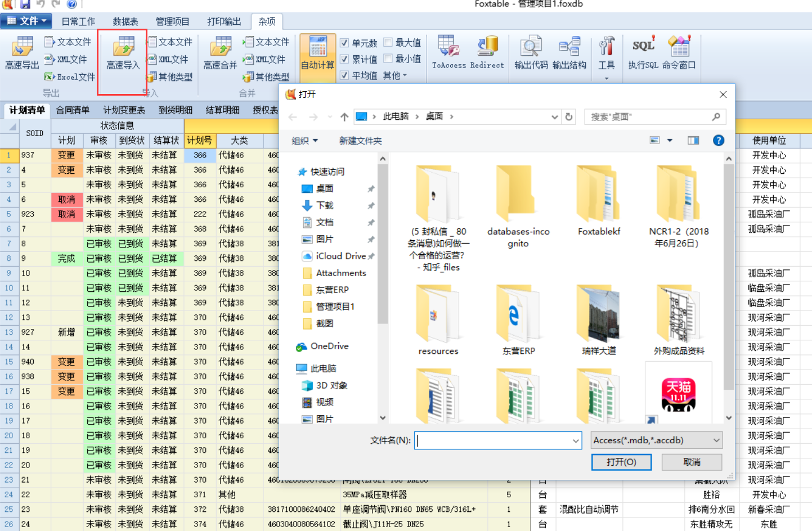Click the 输出结构 icon
The image size is (812, 531).
point(569,53)
